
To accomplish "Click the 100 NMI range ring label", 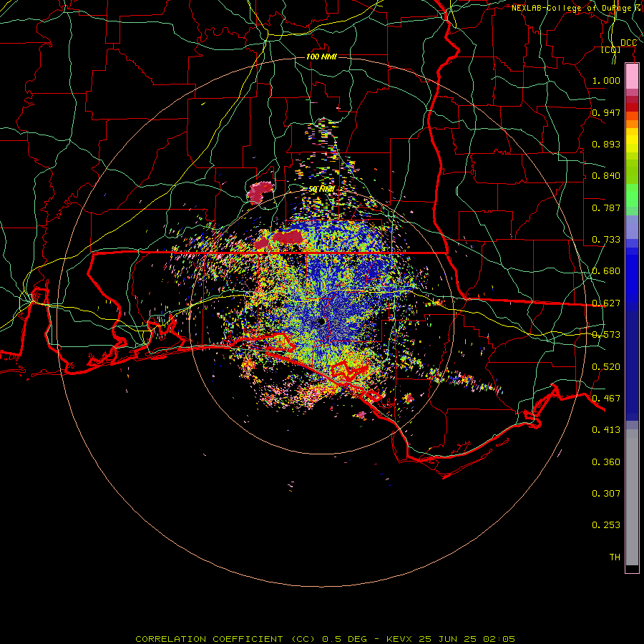I will coord(321,57).
